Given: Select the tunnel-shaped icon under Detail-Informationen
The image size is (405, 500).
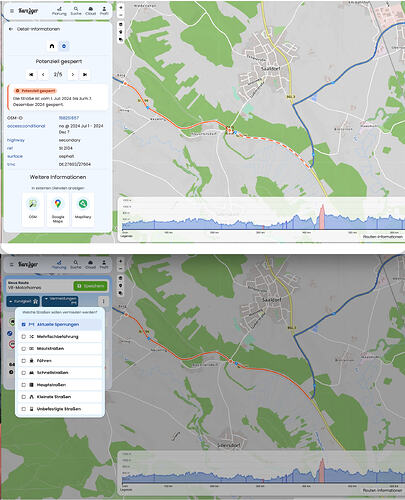Looking at the screenshot, I should click(x=52, y=46).
